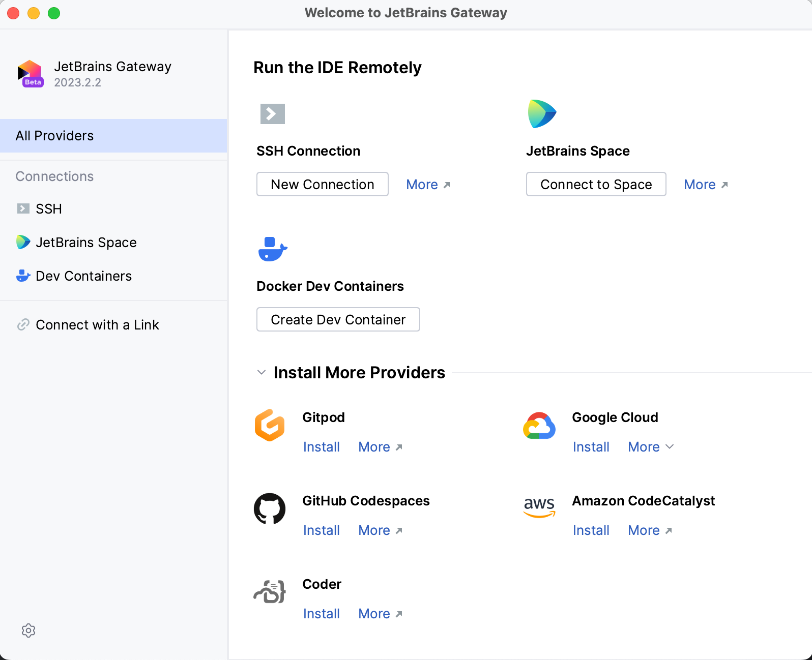Image resolution: width=812 pixels, height=660 pixels.
Task: Select All Providers in the sidebar
Action: point(113,136)
